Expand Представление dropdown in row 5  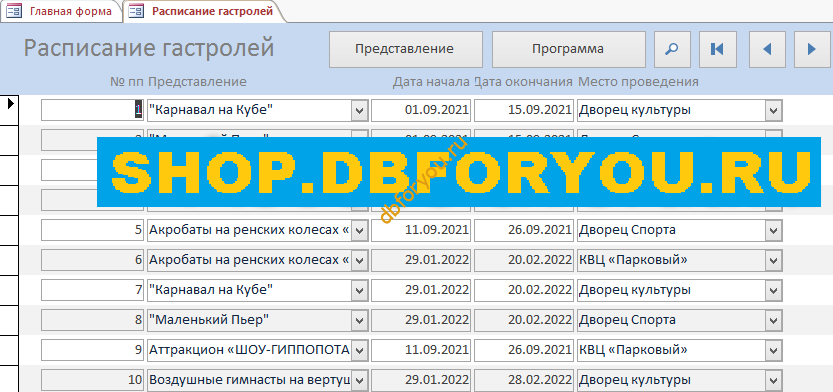360,231
